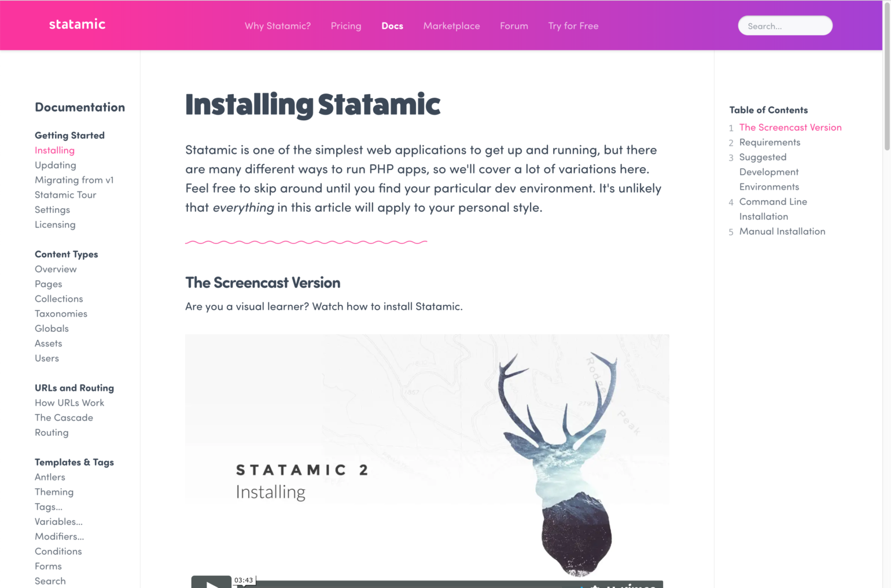Jump to Requirements in table of contents
Viewport: 891px width, 588px height.
(x=770, y=142)
